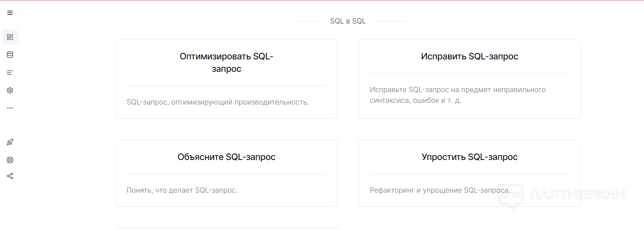
Task: Click description "SQL-запрос, оптимизирующий производительность."
Action: click(217, 102)
